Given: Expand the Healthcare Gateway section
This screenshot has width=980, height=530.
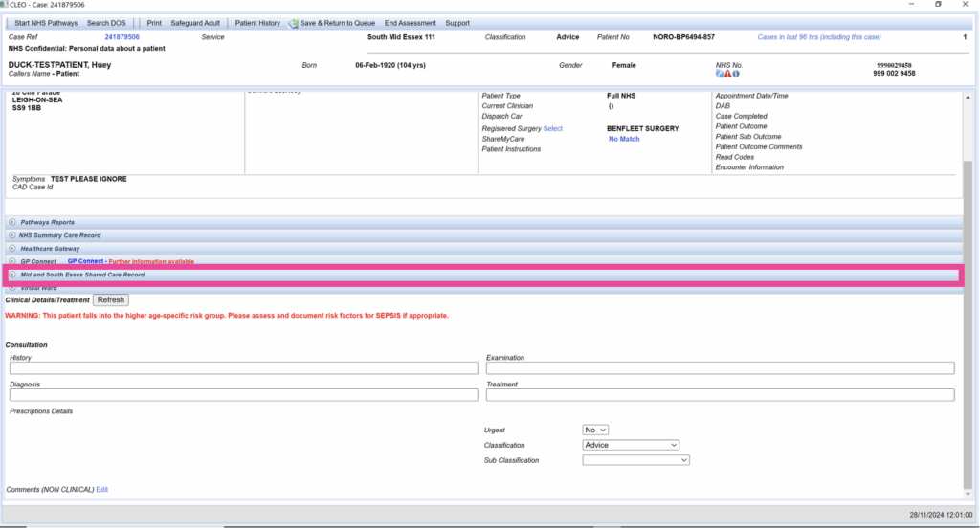Looking at the screenshot, I should pyautogui.click(x=11, y=248).
